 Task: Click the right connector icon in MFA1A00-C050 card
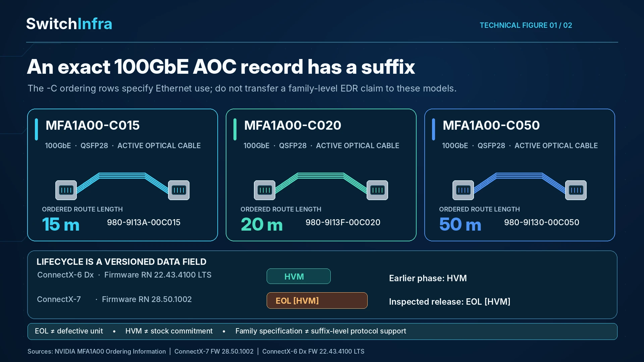pos(576,190)
